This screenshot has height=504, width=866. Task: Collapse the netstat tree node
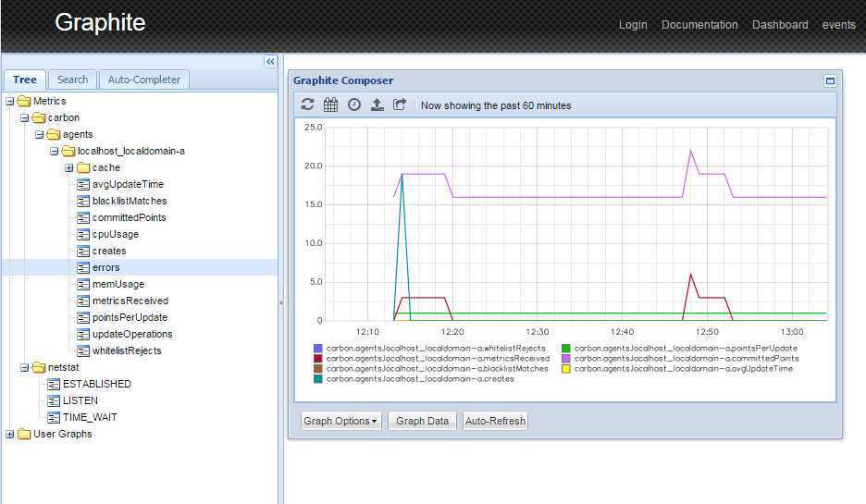click(x=25, y=368)
